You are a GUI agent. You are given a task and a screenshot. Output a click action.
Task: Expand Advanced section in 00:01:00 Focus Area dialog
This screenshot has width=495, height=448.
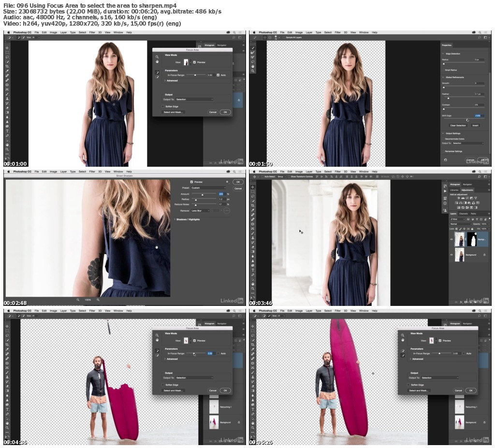click(165, 81)
